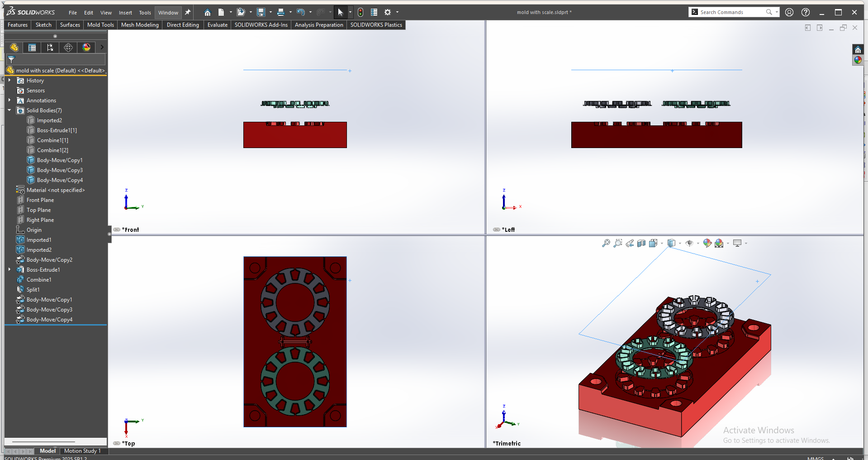Collapse the Solid Bodies(7) folder
The image size is (868, 460).
click(9, 110)
